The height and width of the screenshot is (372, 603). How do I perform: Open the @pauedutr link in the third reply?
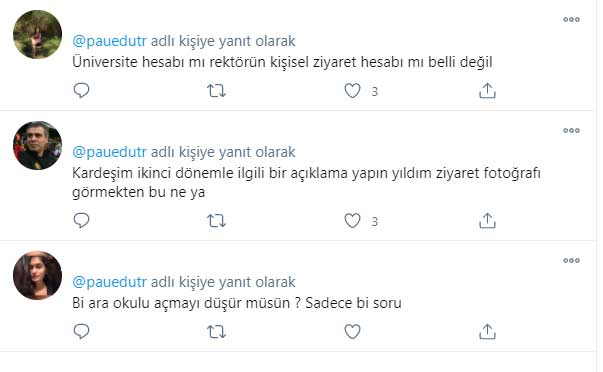tap(110, 282)
